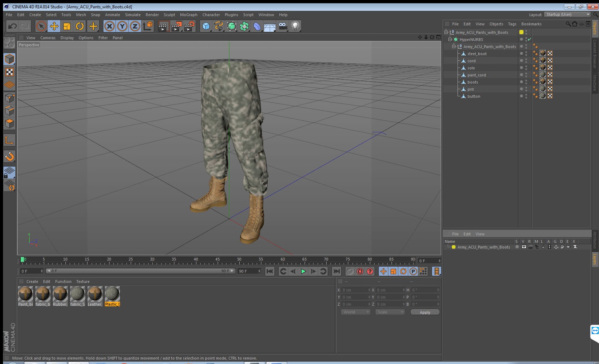This screenshot has height=364, width=599.
Task: Select the Live Selection tool
Action: (41, 26)
